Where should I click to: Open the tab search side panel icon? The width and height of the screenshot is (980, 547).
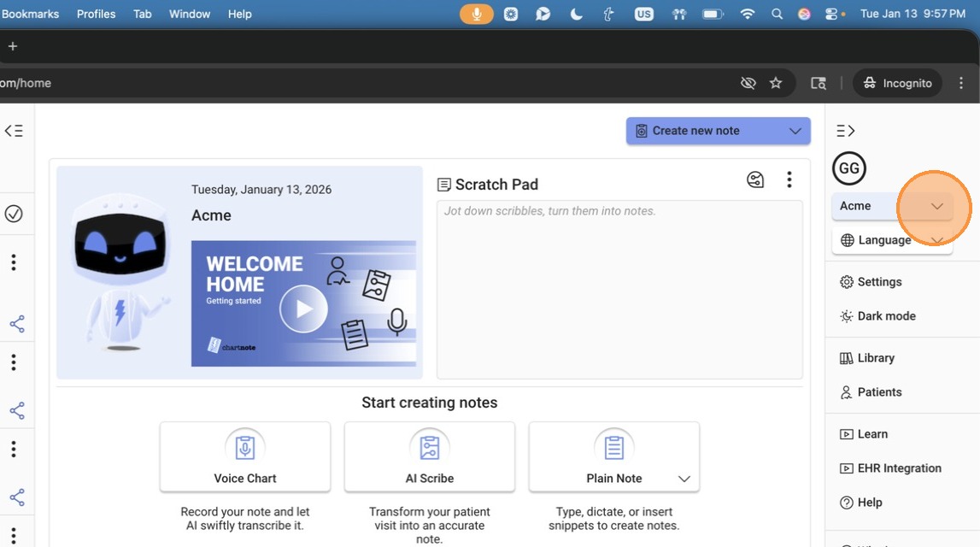click(819, 83)
